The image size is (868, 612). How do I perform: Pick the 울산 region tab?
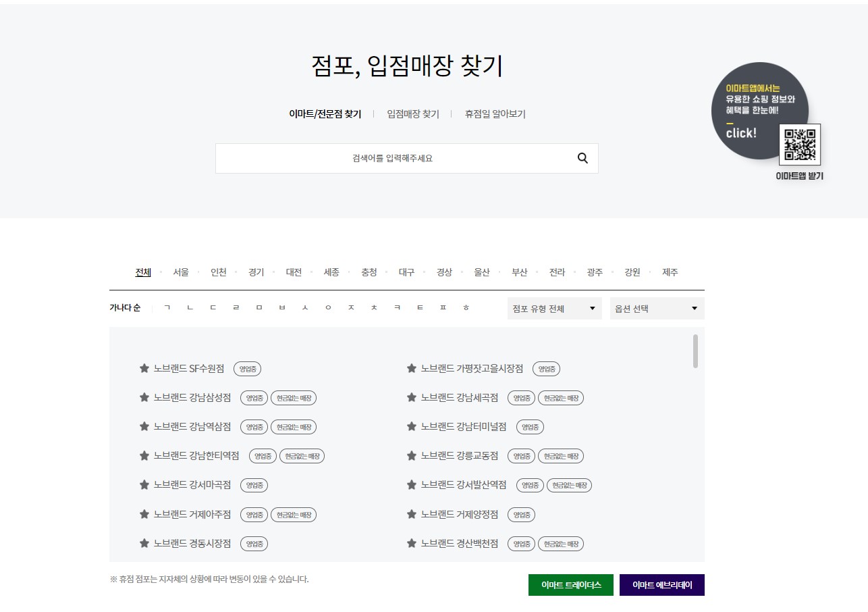tap(481, 272)
